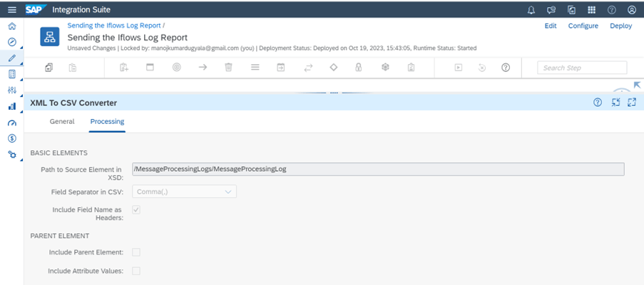Screen dimensions: 644x285
Task: Open the Security lock palette icon
Action: (359, 68)
